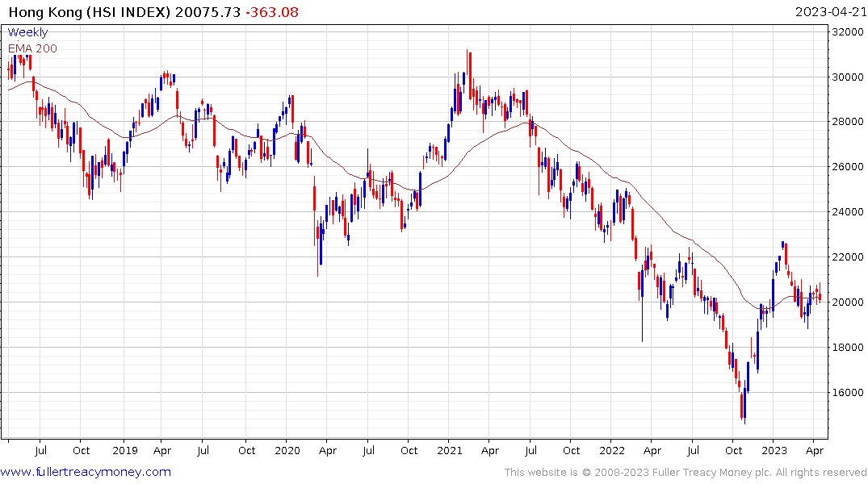This screenshot has width=868, height=484.
Task: Click the Weekly interval label
Action: (27, 32)
